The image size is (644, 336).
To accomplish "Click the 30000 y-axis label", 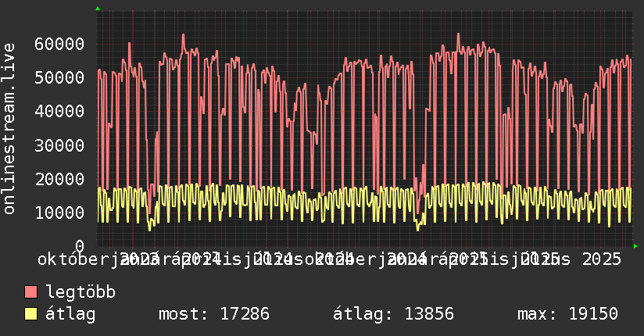I will pos(59,145).
